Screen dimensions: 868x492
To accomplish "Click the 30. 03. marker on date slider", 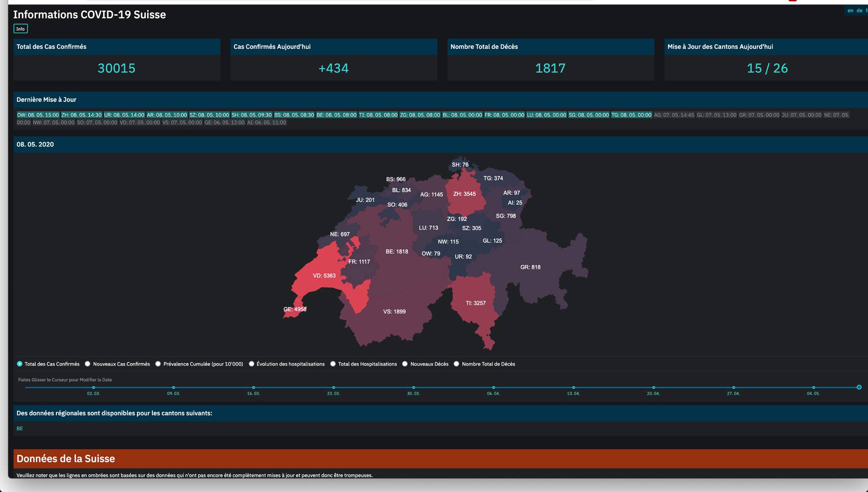I will [x=414, y=387].
